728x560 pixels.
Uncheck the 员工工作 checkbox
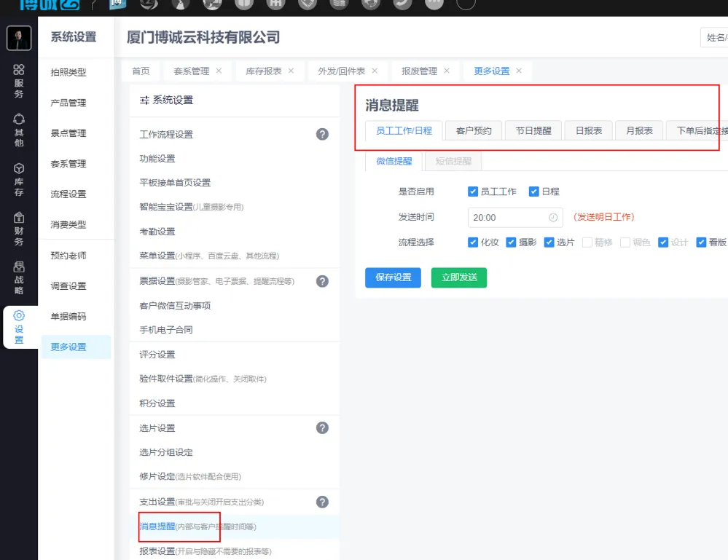click(x=473, y=192)
